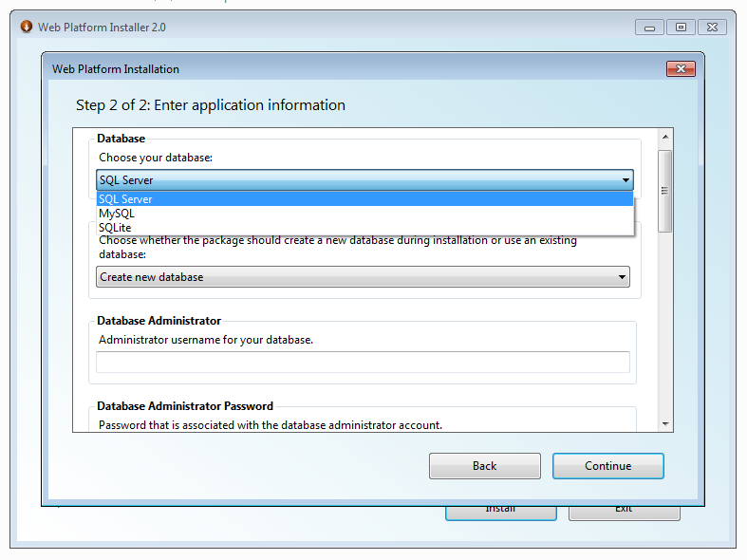Screen dimensions: 747x560
Task: Click the bold 'Database' group heading
Action: tap(121, 139)
